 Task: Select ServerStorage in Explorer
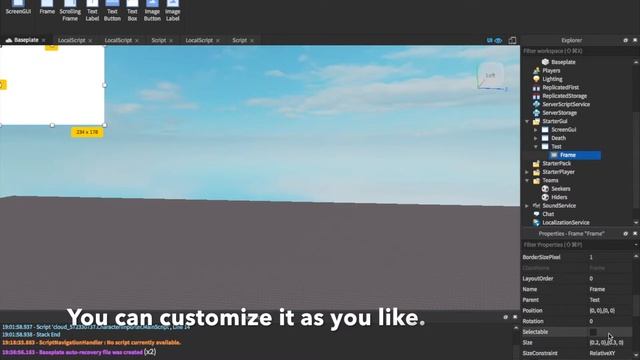tap(559, 113)
